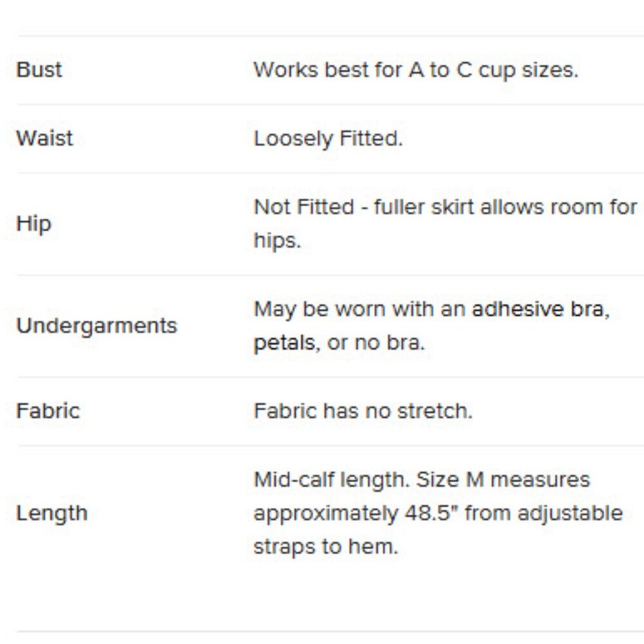Click 'straps to hem.' text
Viewport: 644px width, 644px height.
325,547
